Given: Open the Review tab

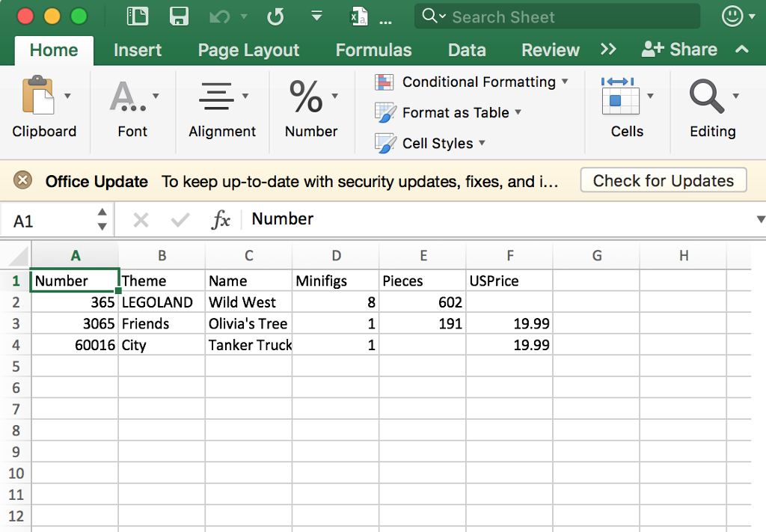Looking at the screenshot, I should click(551, 50).
